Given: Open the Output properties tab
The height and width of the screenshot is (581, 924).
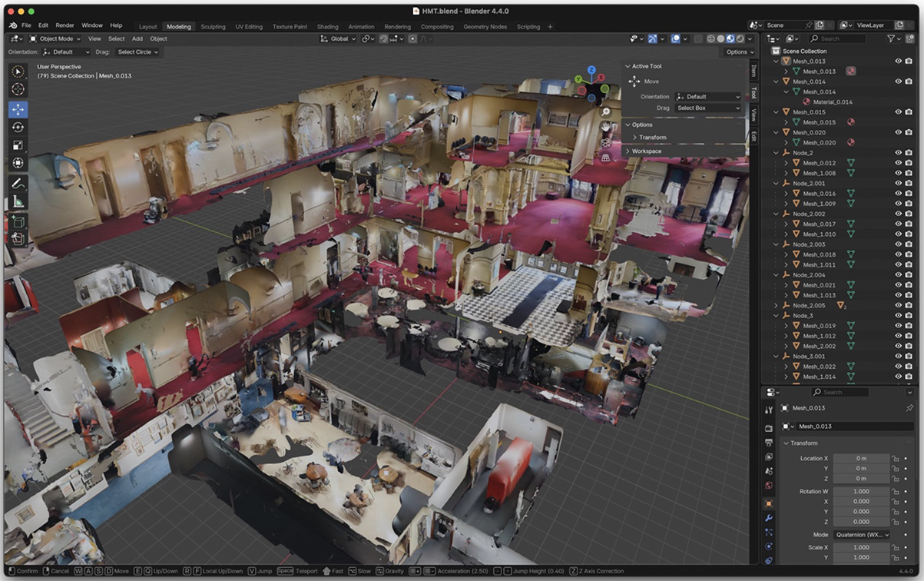Looking at the screenshot, I should [769, 443].
